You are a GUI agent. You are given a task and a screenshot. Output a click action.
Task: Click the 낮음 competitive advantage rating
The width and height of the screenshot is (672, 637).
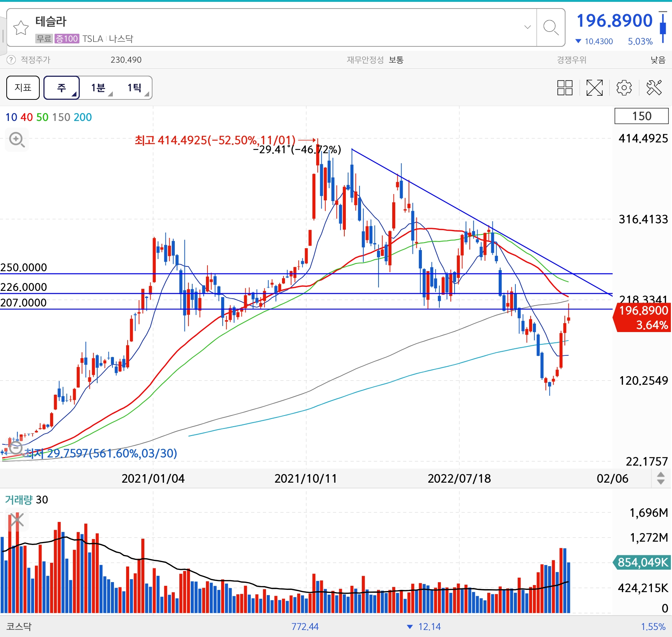(x=658, y=60)
